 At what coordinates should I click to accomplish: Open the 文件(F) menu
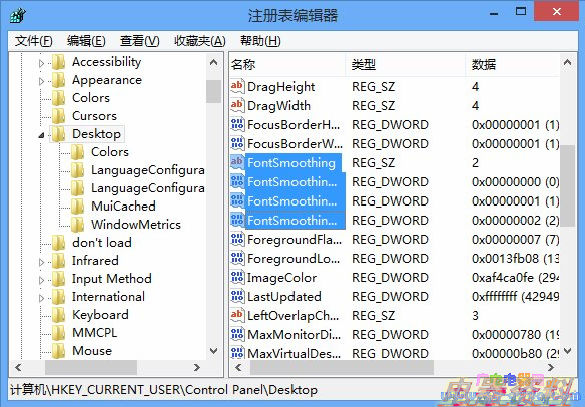(x=33, y=41)
